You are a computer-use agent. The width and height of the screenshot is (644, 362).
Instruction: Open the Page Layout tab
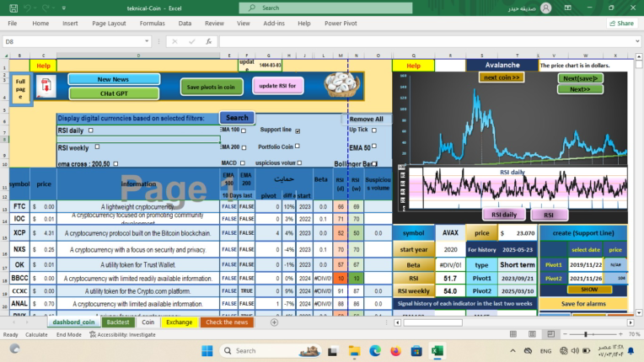[x=109, y=24]
